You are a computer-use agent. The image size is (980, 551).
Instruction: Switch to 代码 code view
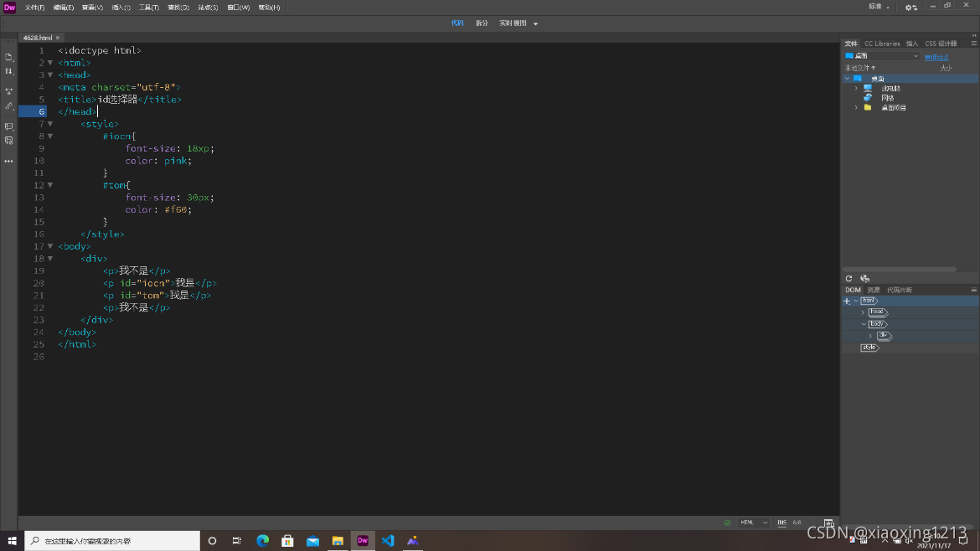457,23
